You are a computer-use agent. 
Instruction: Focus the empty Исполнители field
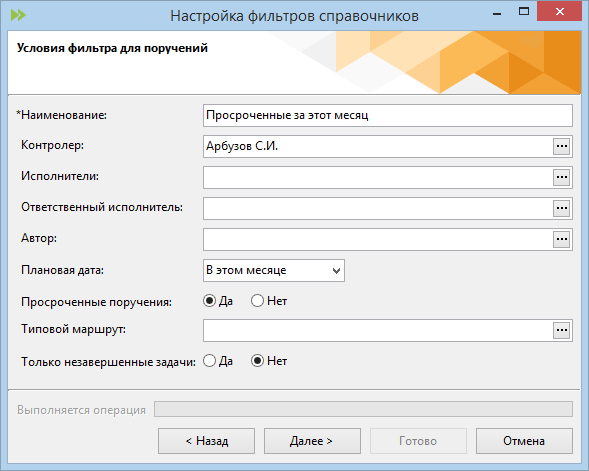(378, 177)
